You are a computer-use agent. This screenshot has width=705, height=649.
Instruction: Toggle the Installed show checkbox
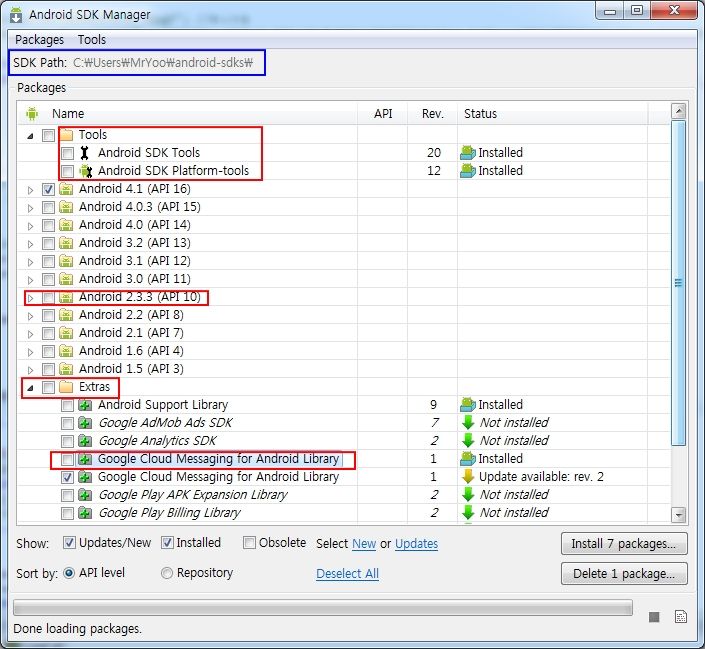click(167, 543)
